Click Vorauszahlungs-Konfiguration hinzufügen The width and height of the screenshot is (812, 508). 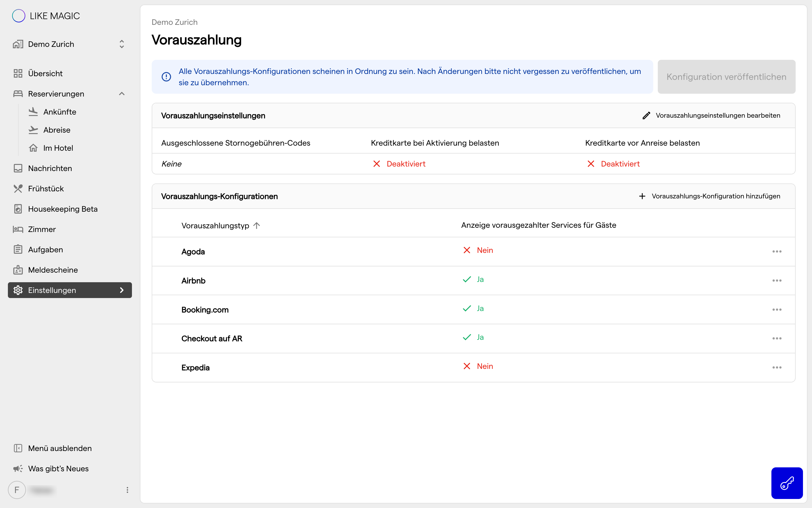pos(709,196)
